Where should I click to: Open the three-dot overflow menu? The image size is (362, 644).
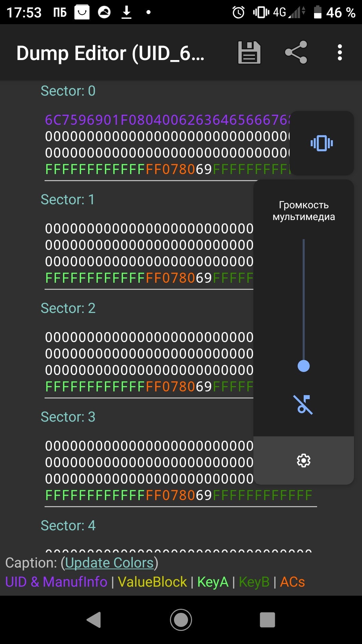pyautogui.click(x=340, y=53)
